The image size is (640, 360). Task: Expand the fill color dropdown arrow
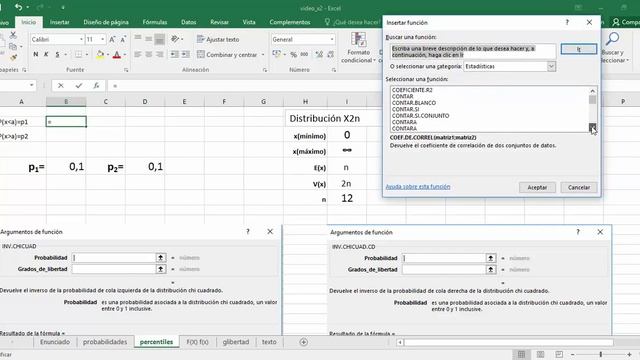coord(107,54)
